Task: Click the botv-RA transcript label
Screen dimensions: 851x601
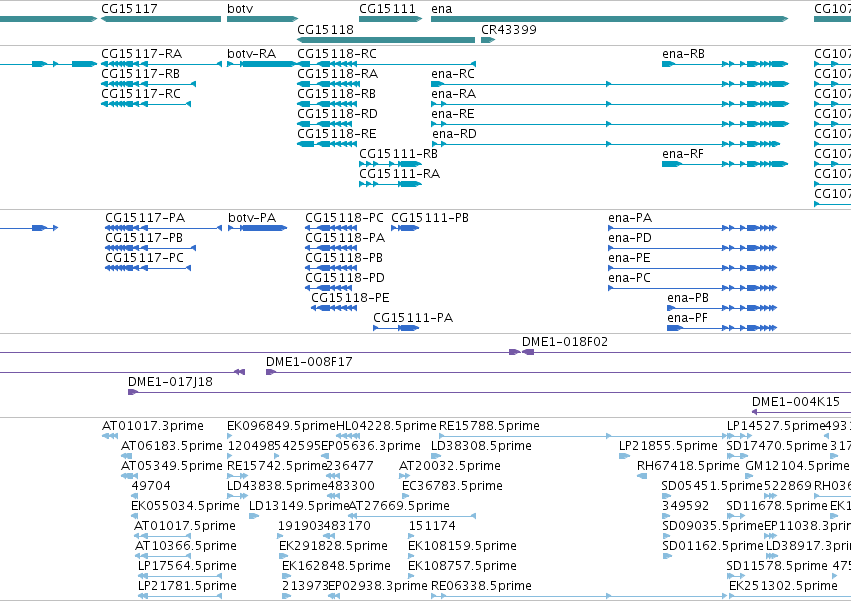Action: coord(251,54)
